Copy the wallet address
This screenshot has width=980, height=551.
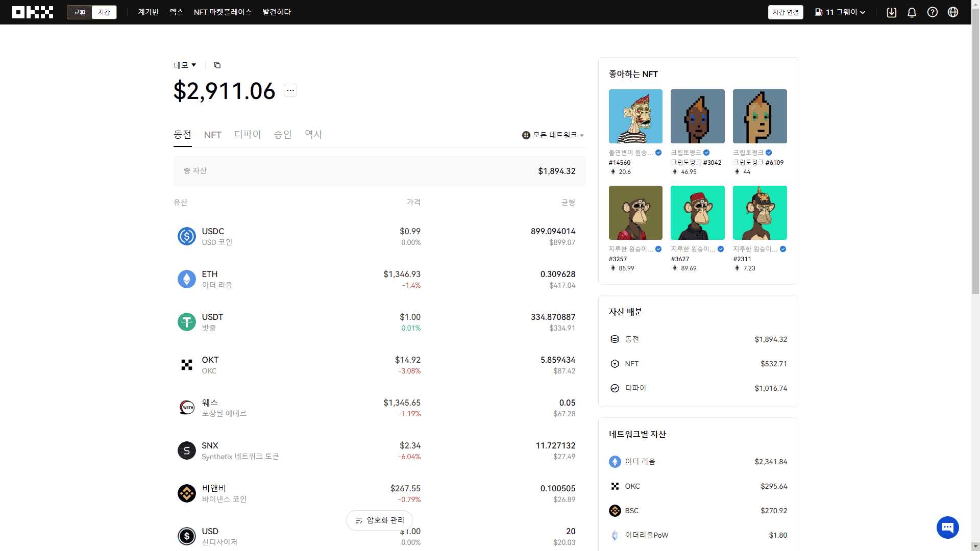click(x=217, y=65)
